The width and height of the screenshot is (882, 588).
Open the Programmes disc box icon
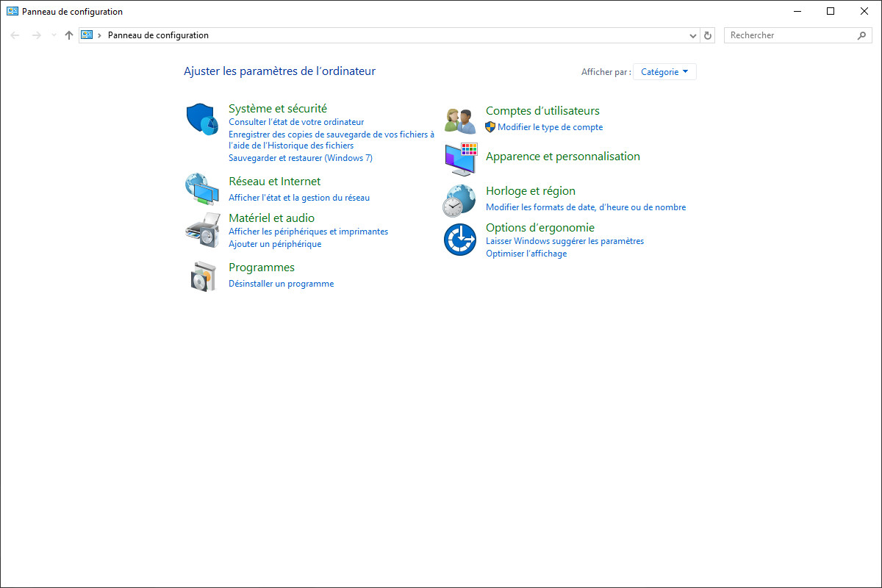203,276
